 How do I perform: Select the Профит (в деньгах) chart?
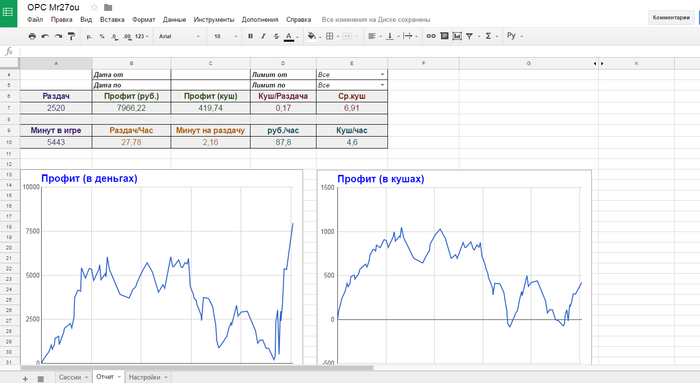pos(162,267)
